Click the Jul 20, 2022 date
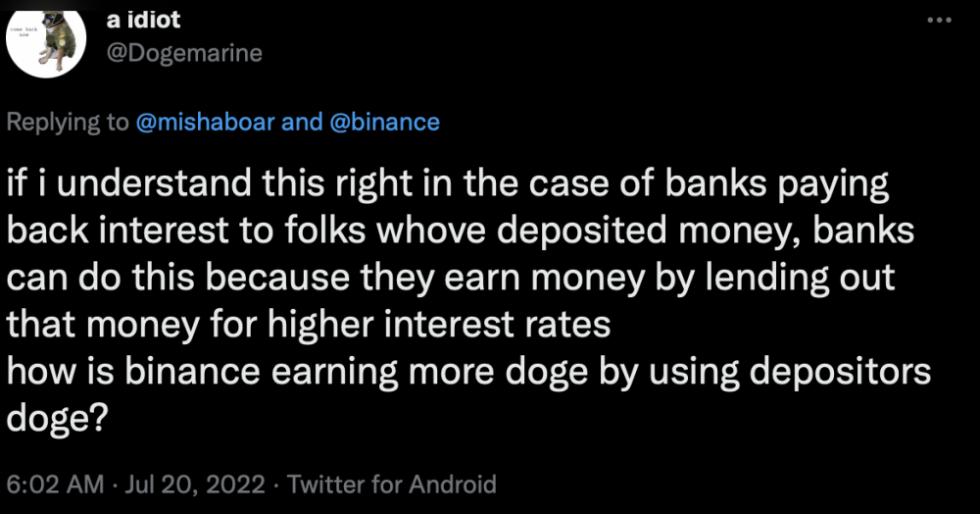Image resolution: width=980 pixels, height=514 pixels. pos(195,484)
